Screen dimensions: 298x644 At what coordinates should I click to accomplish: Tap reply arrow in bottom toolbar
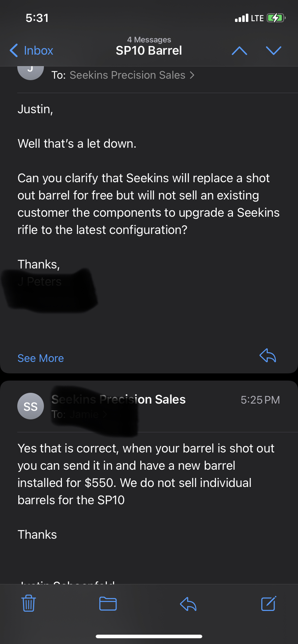coord(188,603)
